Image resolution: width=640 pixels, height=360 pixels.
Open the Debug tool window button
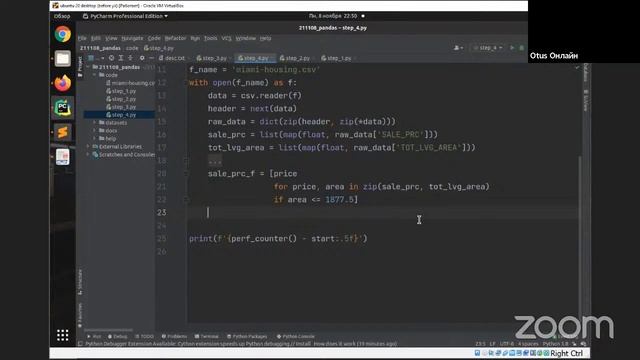coord(118,336)
